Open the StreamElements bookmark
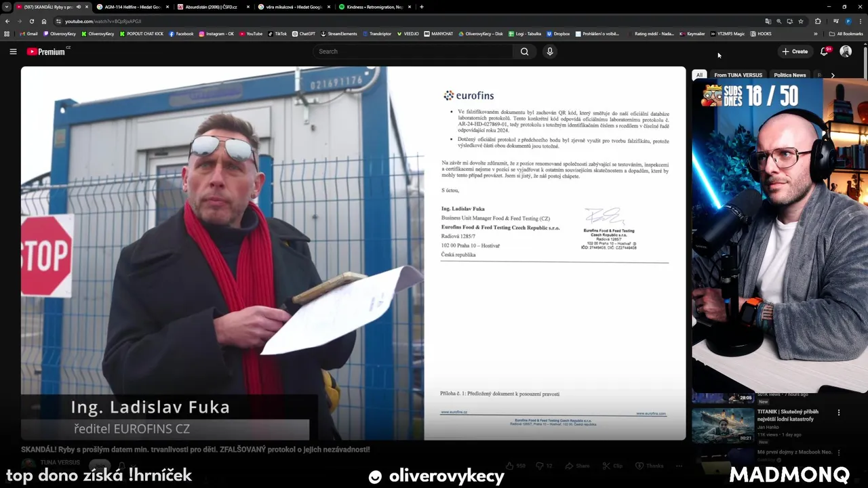868x488 pixels. tap(340, 34)
